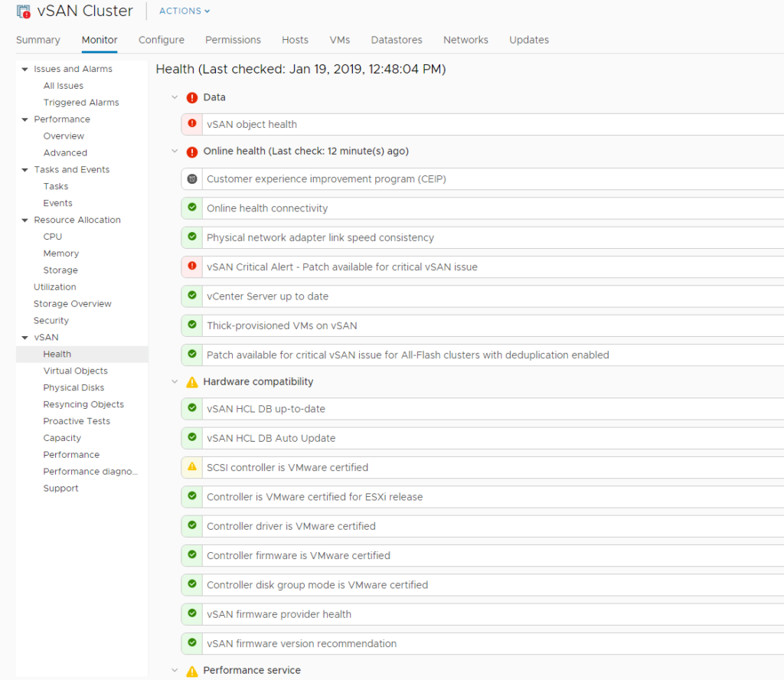Open Physical Disks under vSAN
Viewport: 784px width, 680px height.
pos(73,387)
